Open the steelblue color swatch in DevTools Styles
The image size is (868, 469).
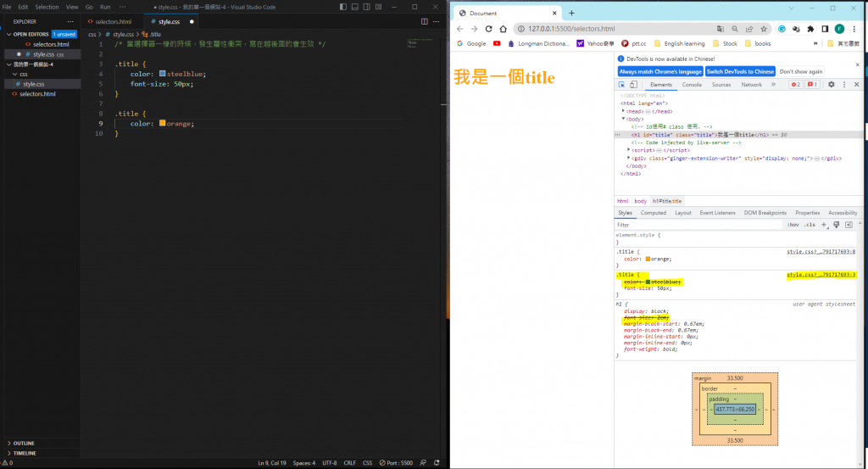coord(648,282)
